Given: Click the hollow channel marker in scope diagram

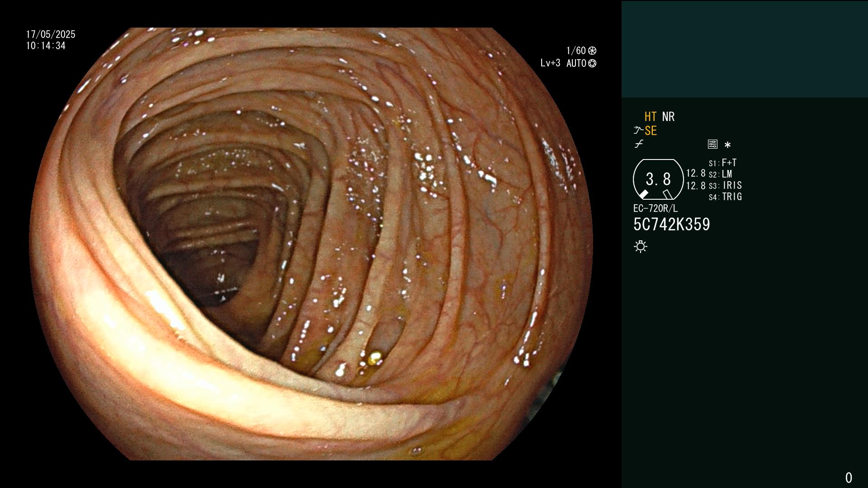Looking at the screenshot, I should [x=668, y=194].
